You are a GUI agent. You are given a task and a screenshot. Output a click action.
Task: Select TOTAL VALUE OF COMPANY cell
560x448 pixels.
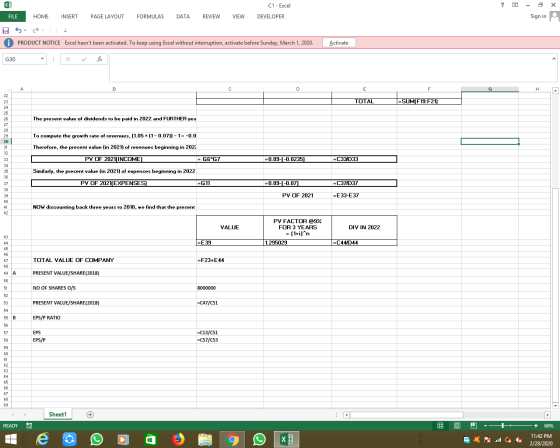114,260
